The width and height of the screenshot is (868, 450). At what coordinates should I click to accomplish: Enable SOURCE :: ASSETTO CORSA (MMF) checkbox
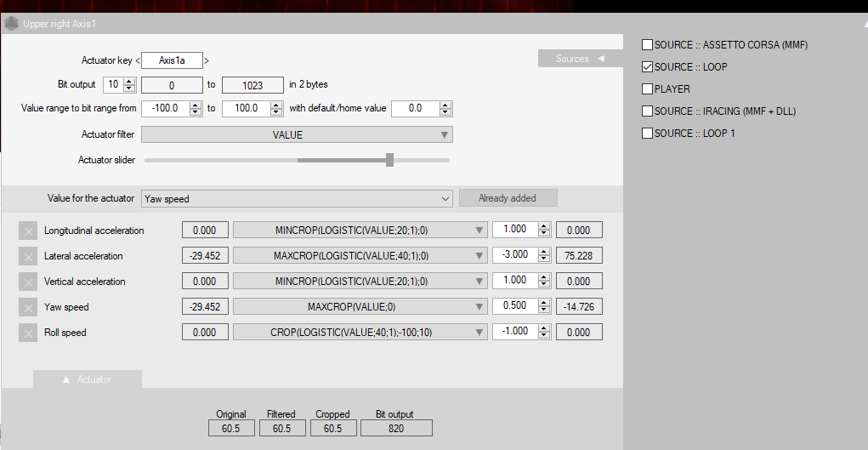point(647,45)
